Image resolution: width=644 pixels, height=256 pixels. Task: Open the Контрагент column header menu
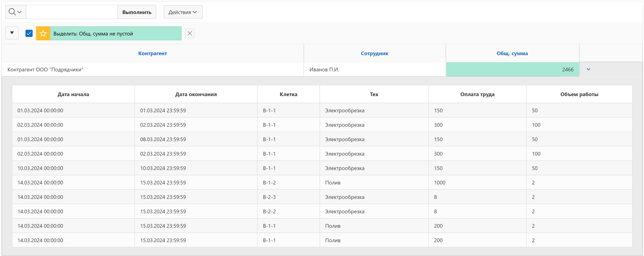(153, 53)
